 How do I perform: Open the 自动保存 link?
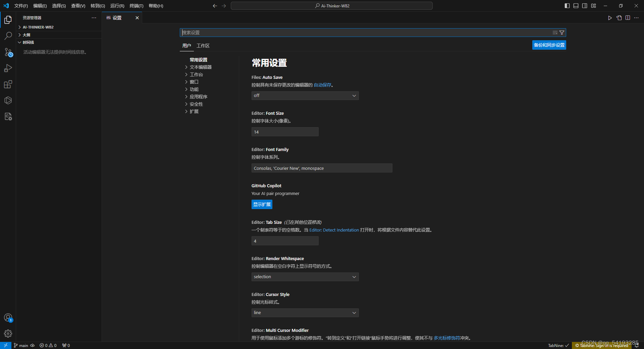pos(322,85)
